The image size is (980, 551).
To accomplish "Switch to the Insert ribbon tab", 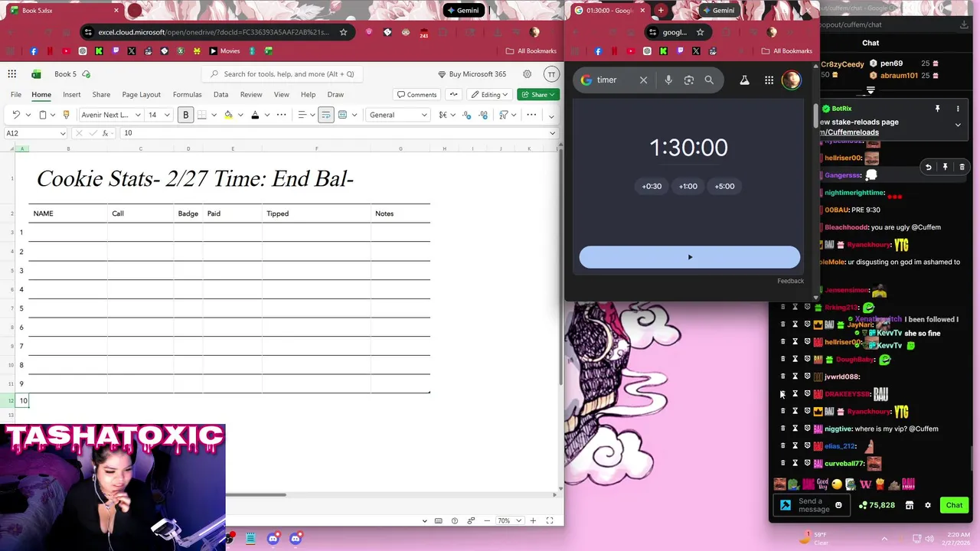I will tap(72, 95).
